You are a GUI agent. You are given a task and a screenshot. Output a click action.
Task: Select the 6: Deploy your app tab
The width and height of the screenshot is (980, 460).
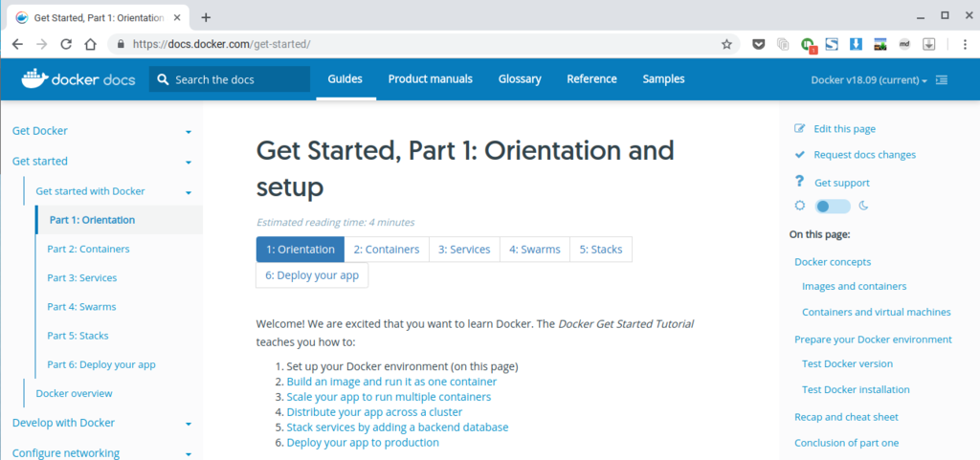312,275
